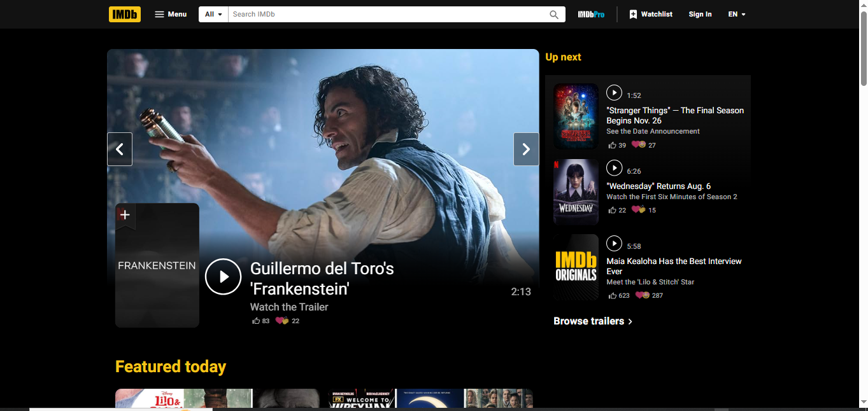Submit search with magnifier icon
This screenshot has height=411, width=868.
(x=555, y=14)
